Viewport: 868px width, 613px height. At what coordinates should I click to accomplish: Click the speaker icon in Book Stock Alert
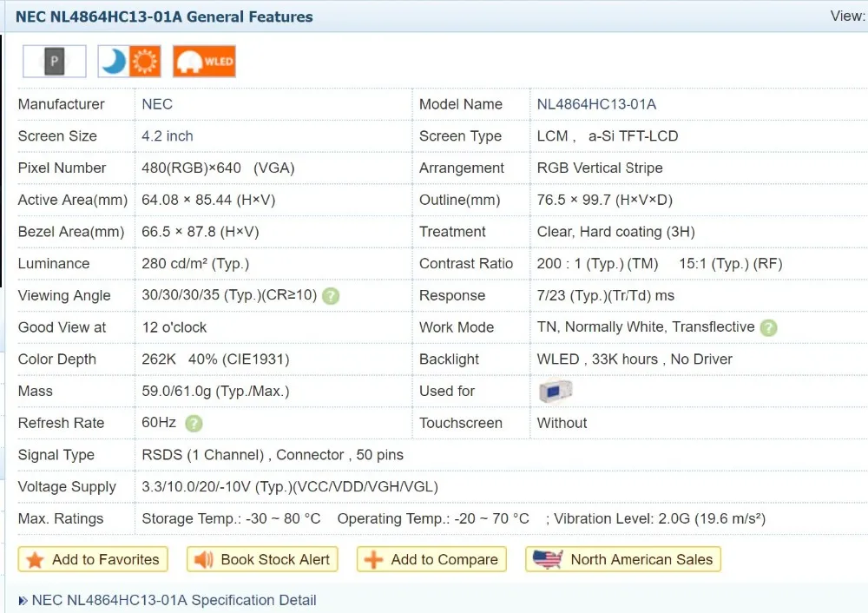[203, 560]
